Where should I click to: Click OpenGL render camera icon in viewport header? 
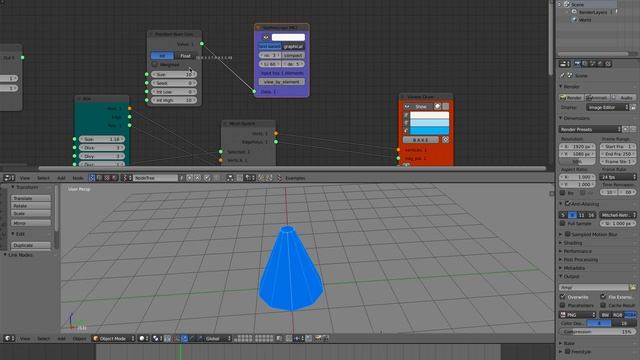pos(317,338)
